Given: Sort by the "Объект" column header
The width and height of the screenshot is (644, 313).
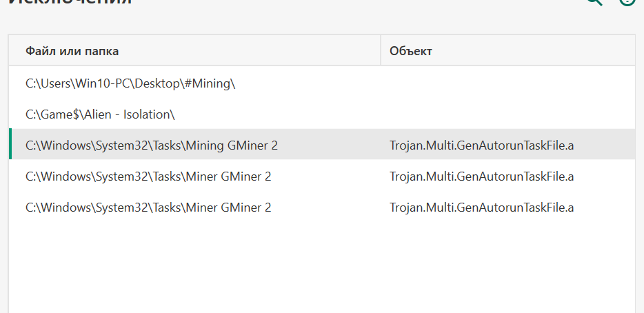Looking at the screenshot, I should (x=411, y=51).
